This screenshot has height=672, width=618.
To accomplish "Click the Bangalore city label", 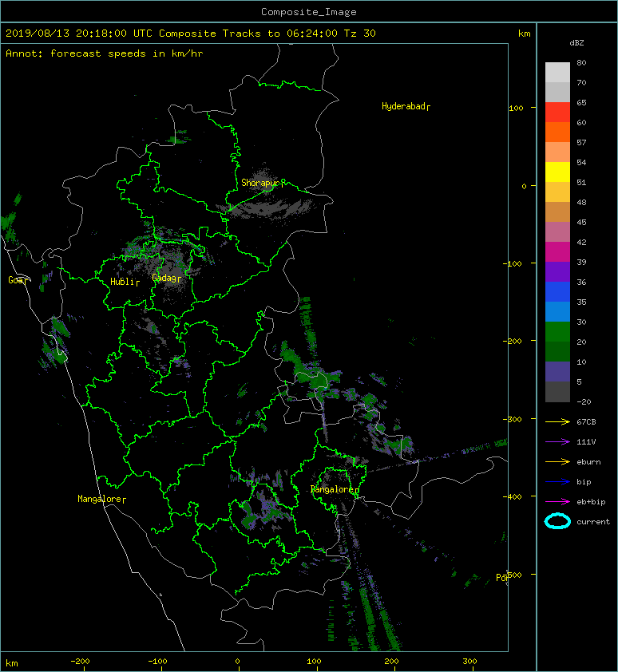I will (332, 489).
